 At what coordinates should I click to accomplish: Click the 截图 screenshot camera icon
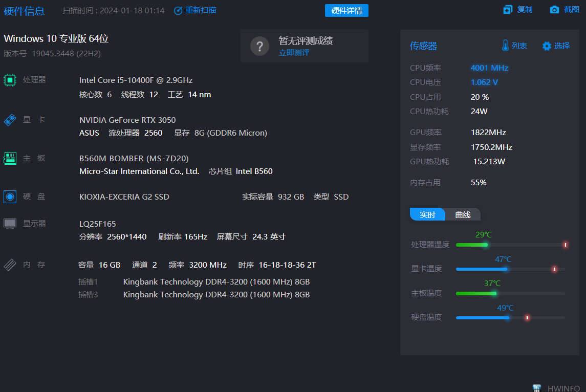[555, 10]
